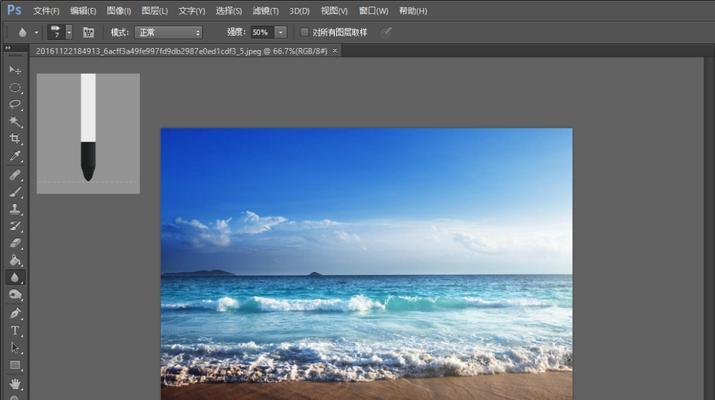The height and width of the screenshot is (400, 715).
Task: Select the Paint Bucket tool
Action: [x=15, y=260]
